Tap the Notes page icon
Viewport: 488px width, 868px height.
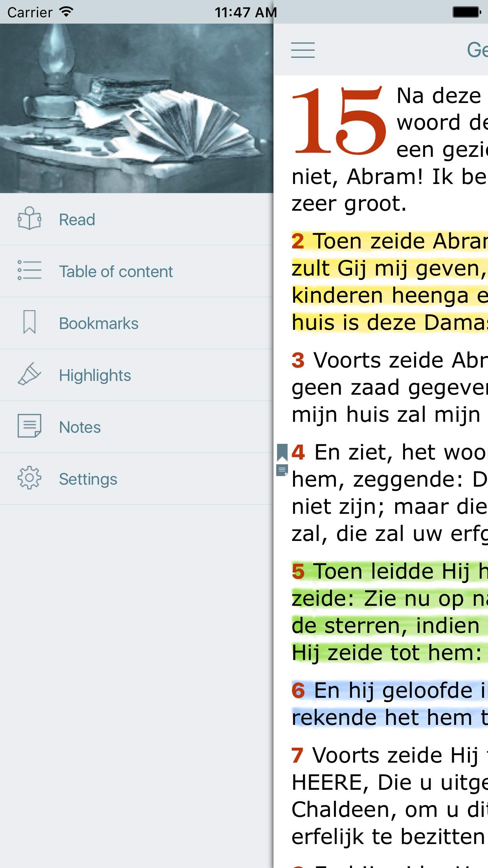tap(29, 426)
